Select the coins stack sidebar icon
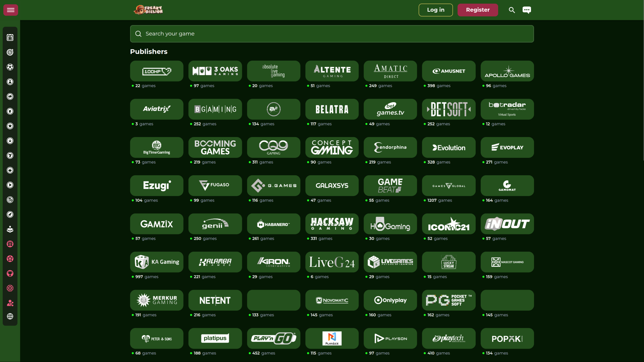 point(10,200)
